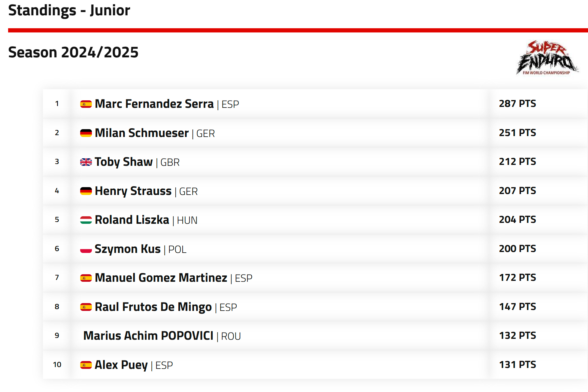This screenshot has height=392, width=588.
Task: Click the Hungarian flag beside Roland Liszka
Action: (86, 220)
